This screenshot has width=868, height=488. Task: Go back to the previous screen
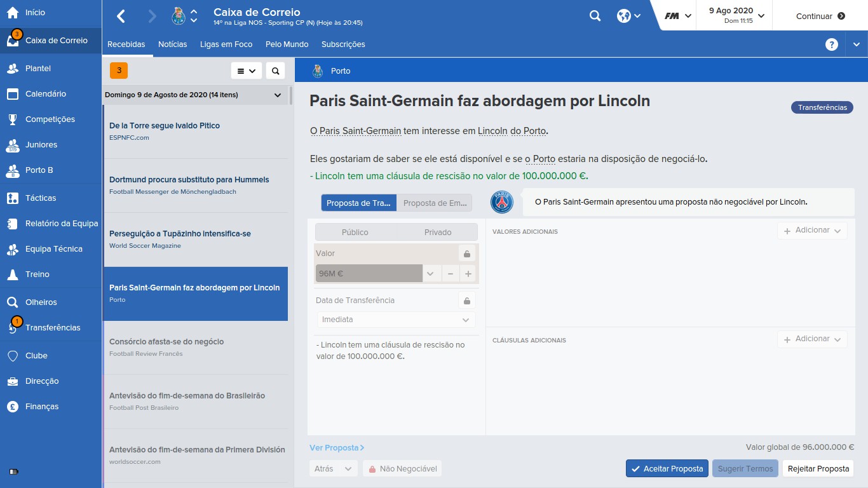pos(121,17)
